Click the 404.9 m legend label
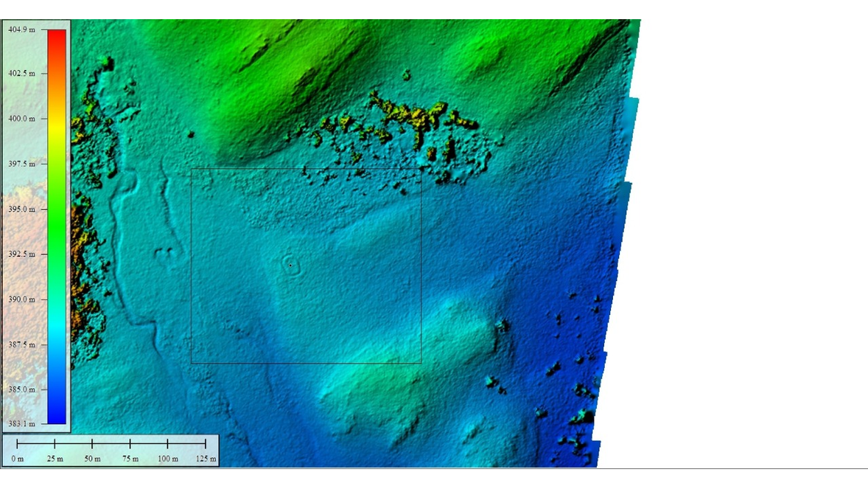The width and height of the screenshot is (868, 489). (21, 29)
